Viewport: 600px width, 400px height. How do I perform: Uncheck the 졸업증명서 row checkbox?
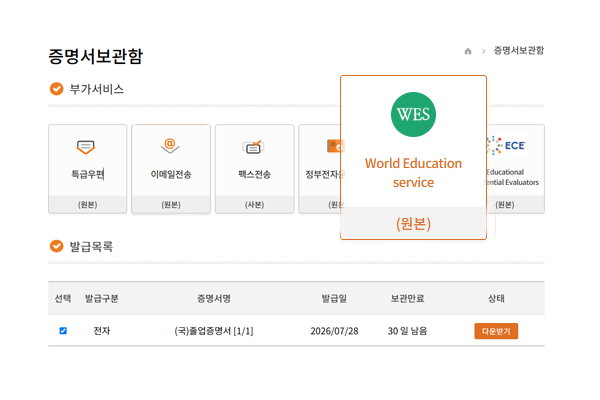point(63,331)
